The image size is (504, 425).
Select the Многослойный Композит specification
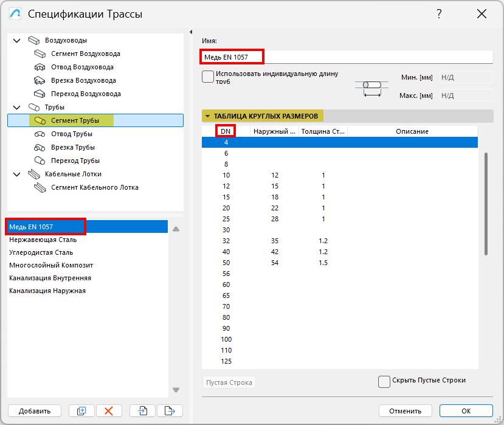pos(87,265)
